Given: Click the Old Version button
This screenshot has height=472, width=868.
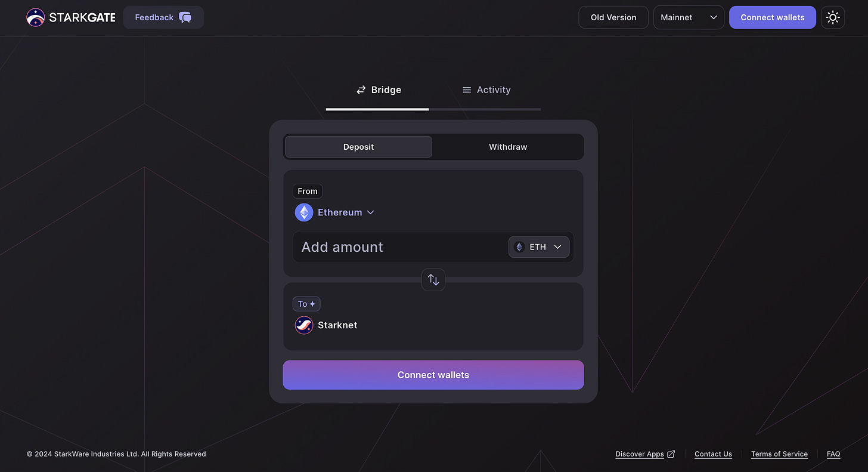Looking at the screenshot, I should coord(613,17).
